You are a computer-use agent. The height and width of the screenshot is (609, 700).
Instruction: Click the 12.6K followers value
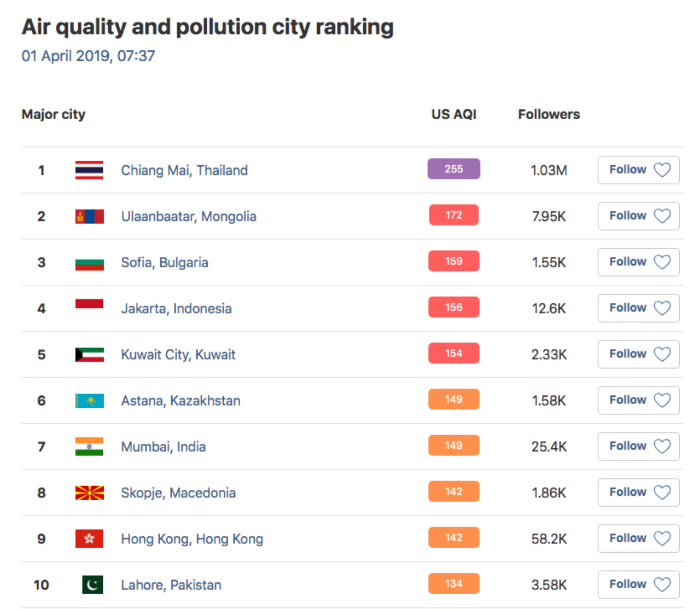point(549,309)
